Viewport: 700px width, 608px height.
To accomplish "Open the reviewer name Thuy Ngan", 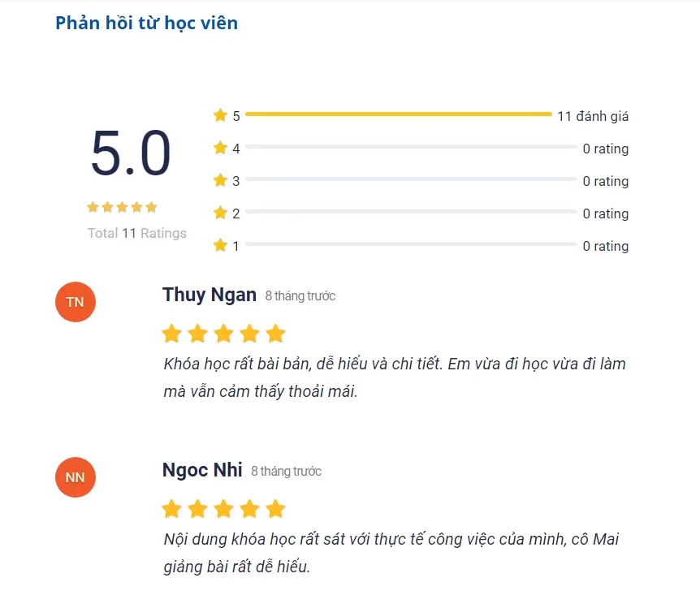I will (x=210, y=295).
